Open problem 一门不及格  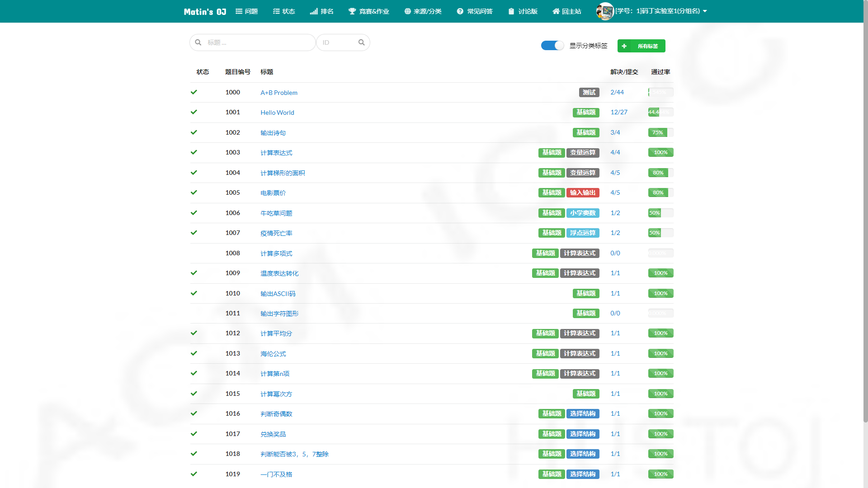coord(276,474)
